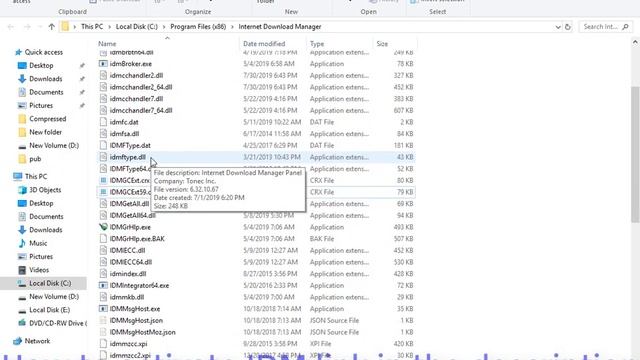
Task: Select IDMFType.dat file icon
Action: click(x=103, y=145)
